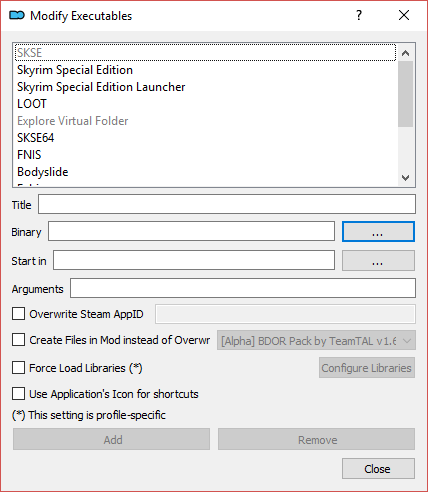Screen dimensions: 428x492
Task: Click into the Start in field
Action: 194,260
